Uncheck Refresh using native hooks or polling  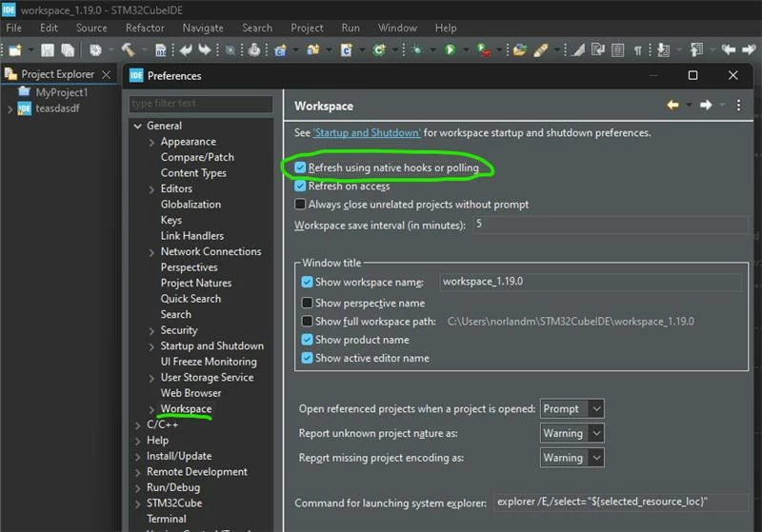[300, 167]
